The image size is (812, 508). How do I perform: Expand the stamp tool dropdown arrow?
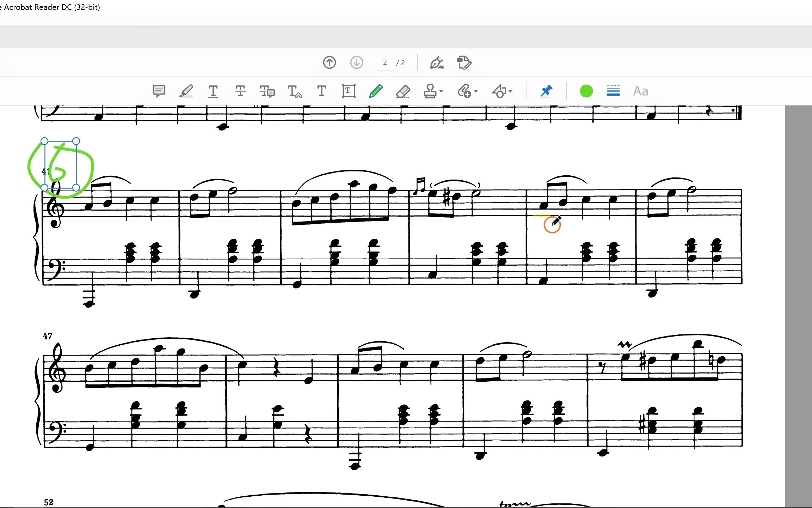click(441, 91)
